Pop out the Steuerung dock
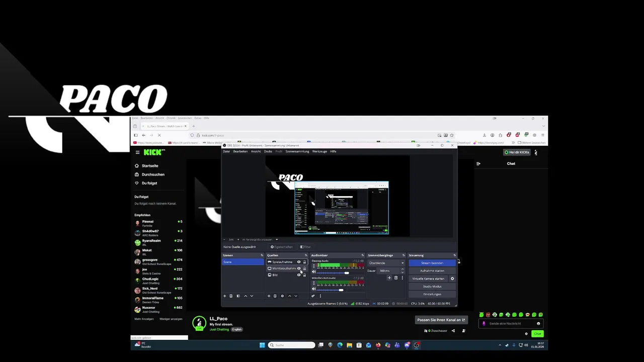This screenshot has width=644, height=362. pyautogui.click(x=455, y=255)
